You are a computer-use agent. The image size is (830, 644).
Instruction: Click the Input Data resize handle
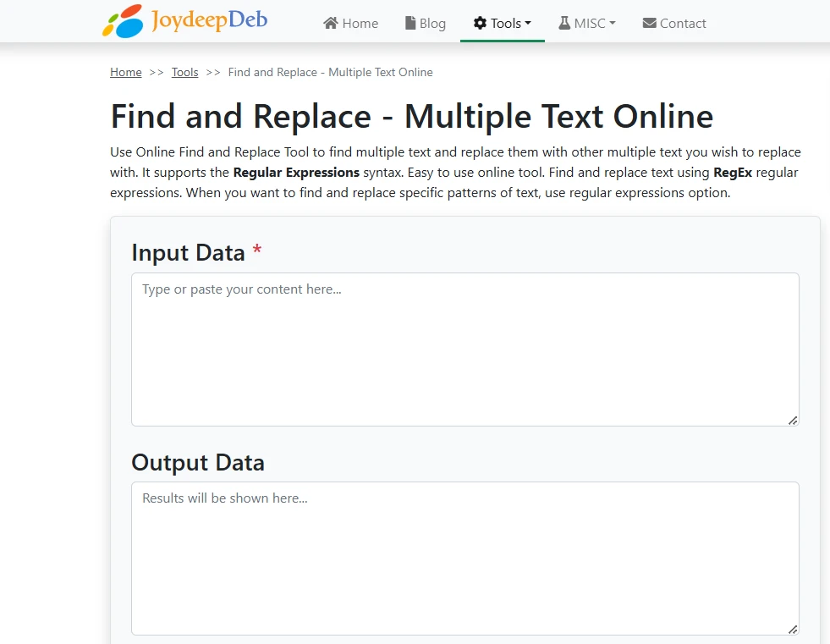[x=793, y=420]
